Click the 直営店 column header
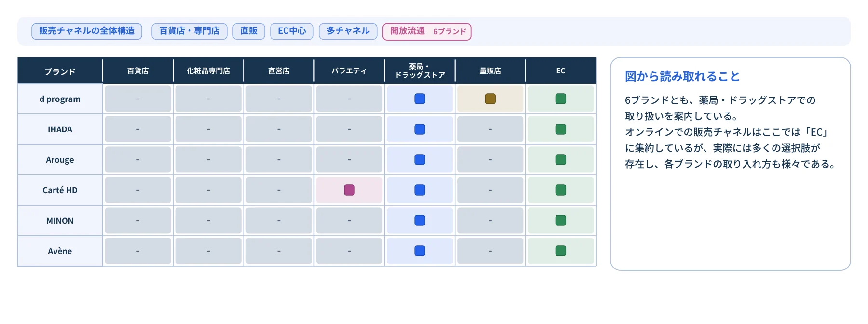This screenshot has height=324, width=868. pos(279,71)
